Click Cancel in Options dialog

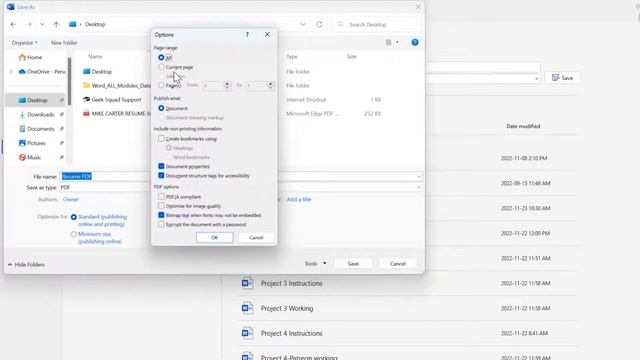point(256,238)
